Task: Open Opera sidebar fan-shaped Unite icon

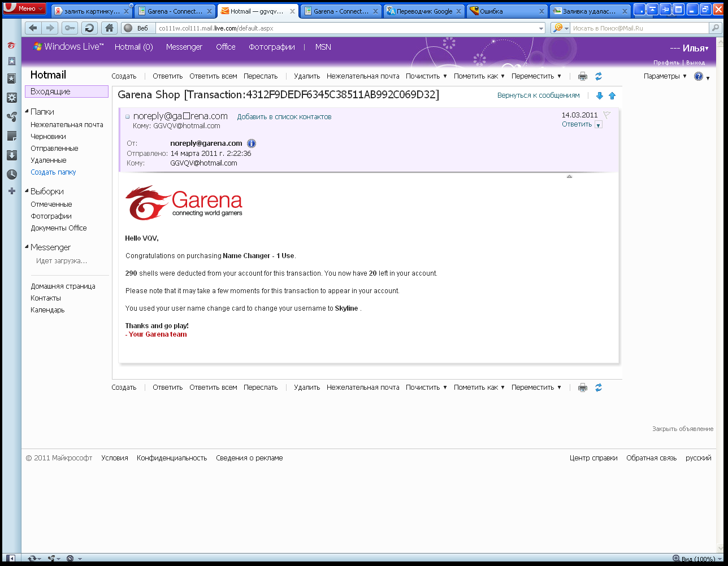Action: (11, 117)
